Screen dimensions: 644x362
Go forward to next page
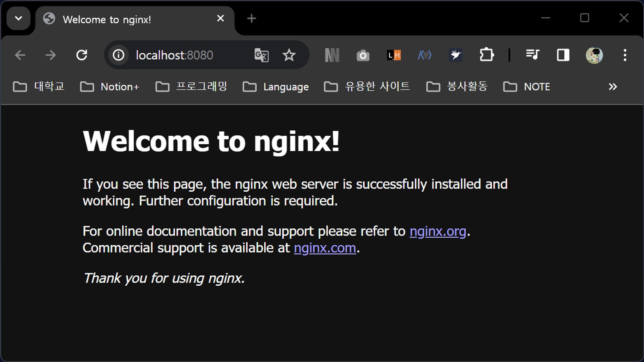tap(51, 55)
